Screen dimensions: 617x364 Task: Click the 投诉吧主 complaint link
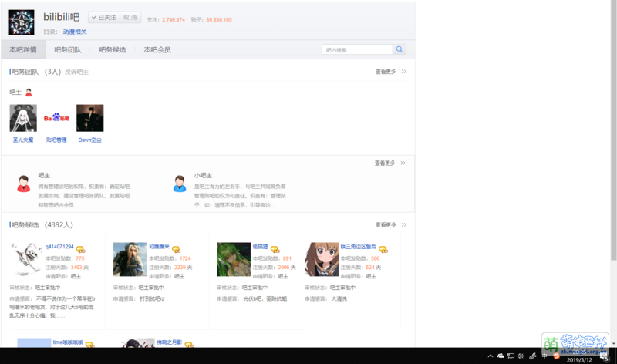pos(76,72)
